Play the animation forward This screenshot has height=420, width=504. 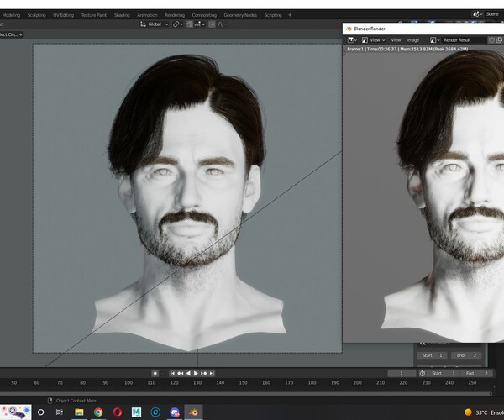pyautogui.click(x=196, y=374)
